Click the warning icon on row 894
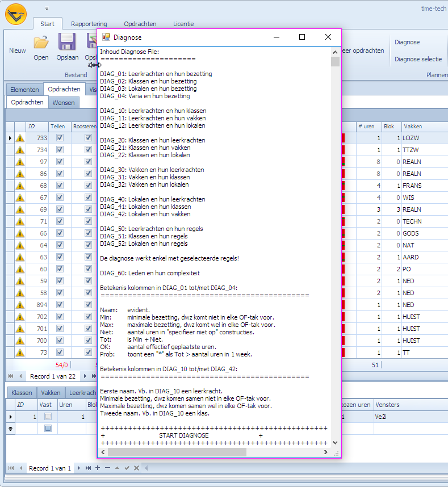The width and height of the screenshot is (448, 487). click(x=20, y=305)
